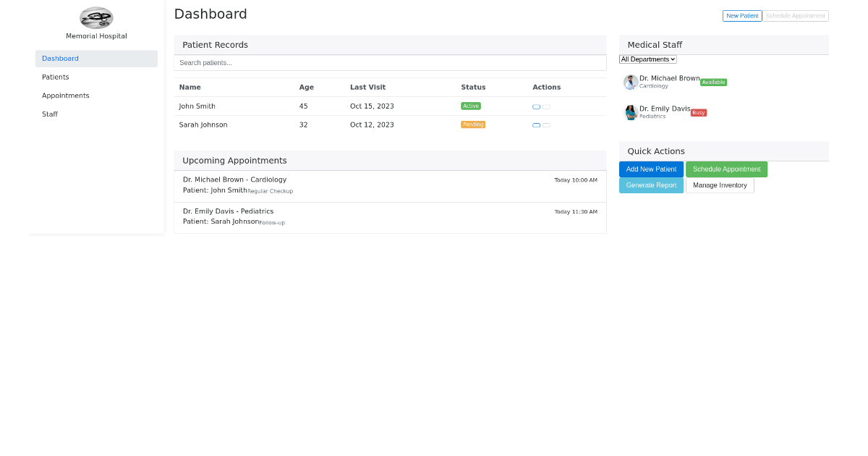Click Dr. Emily Davis's profile avatar

click(630, 112)
